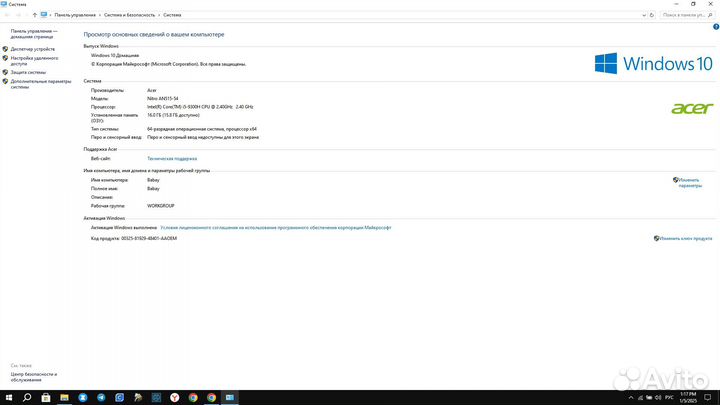Open File Explorer from the taskbar
The image size is (720, 405).
point(64,398)
